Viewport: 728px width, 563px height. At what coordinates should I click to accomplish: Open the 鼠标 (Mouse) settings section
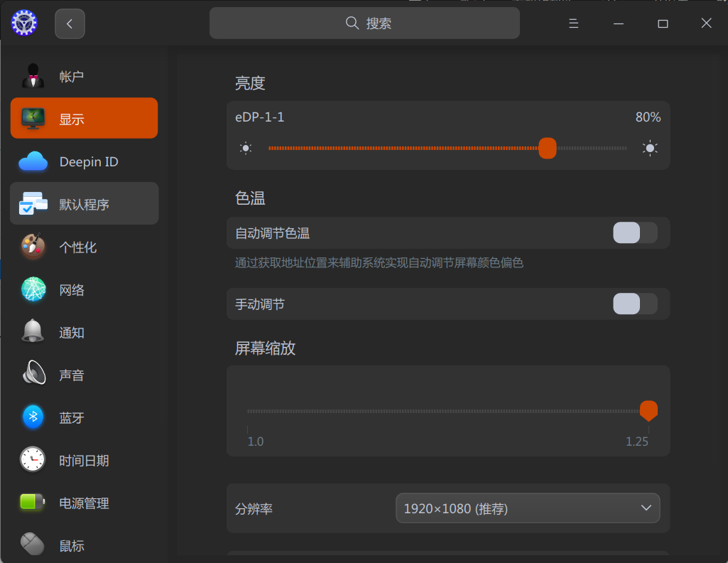pos(31,545)
